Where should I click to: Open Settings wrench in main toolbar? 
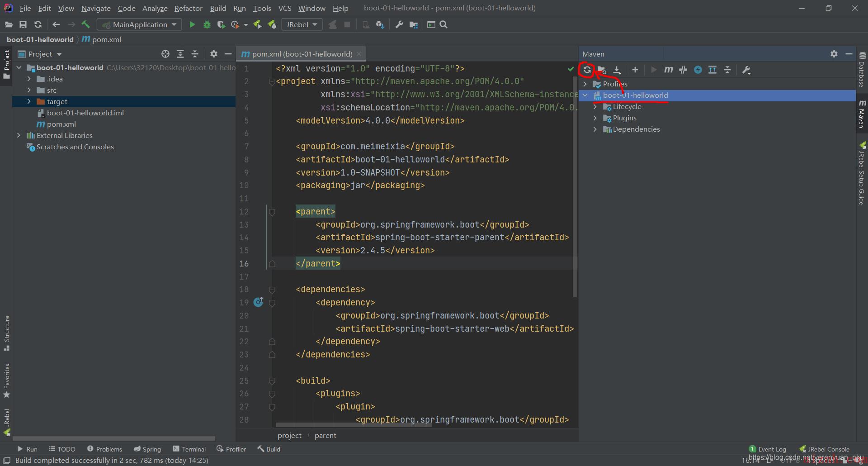tap(399, 24)
